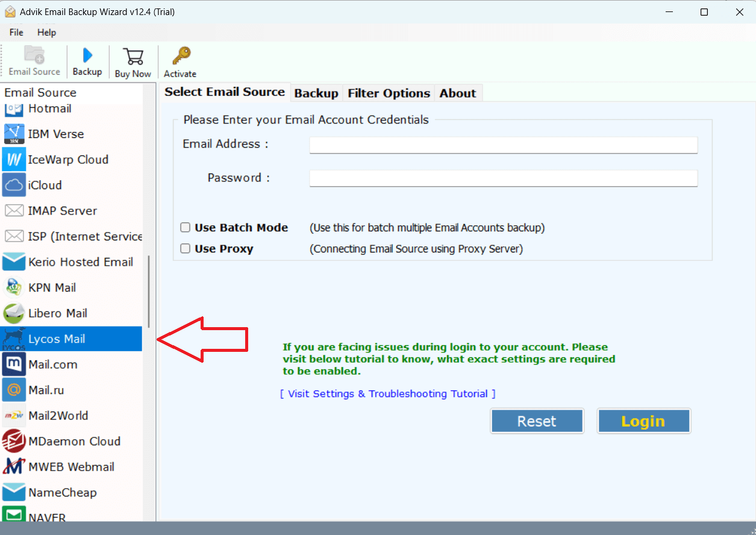The width and height of the screenshot is (756, 535).
Task: Choose the Mail.ru at-sign icon
Action: click(14, 390)
